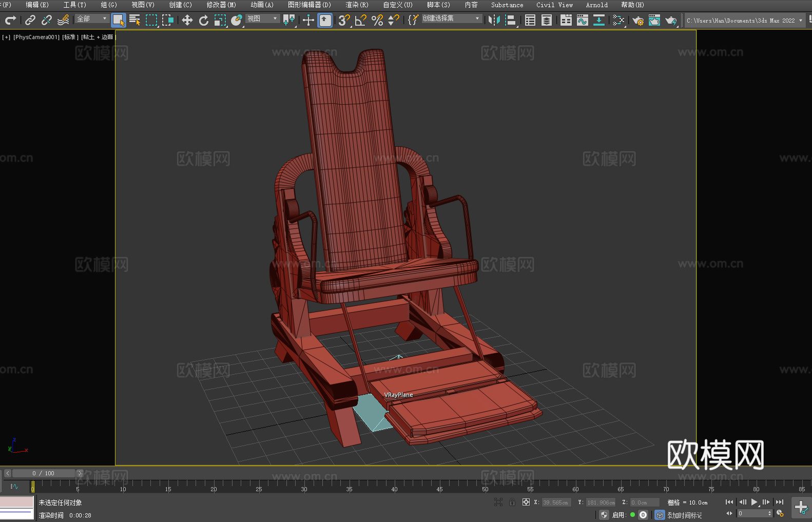812x522 pixels.
Task: Open project path dropdown C:\Users\Han\Documents
Action: click(x=745, y=21)
